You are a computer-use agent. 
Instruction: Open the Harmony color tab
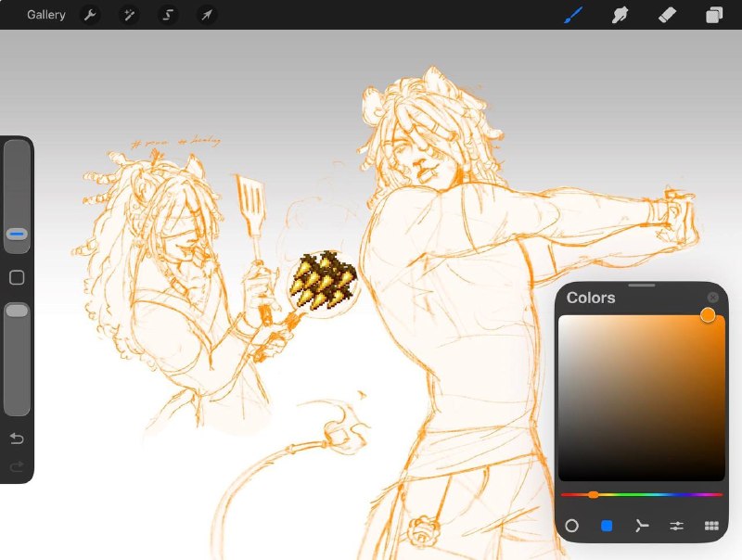click(x=642, y=526)
